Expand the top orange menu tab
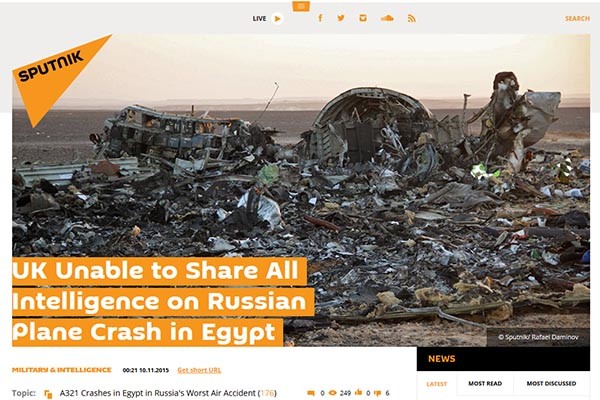 [301, 6]
